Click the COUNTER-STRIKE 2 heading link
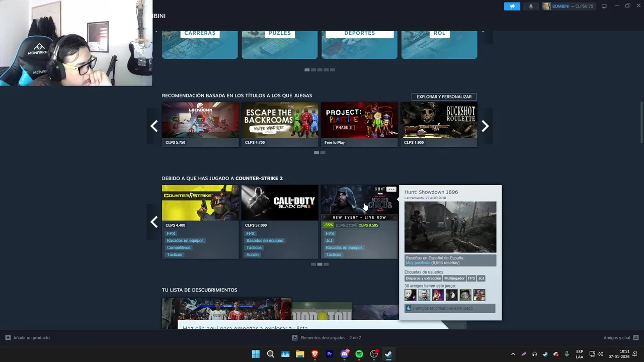This screenshot has width=644, height=362. coord(259,178)
